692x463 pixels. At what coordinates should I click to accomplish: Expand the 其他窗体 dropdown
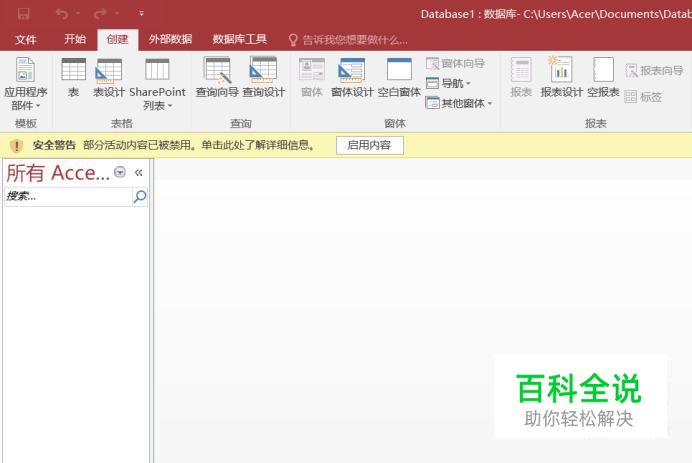[459, 103]
